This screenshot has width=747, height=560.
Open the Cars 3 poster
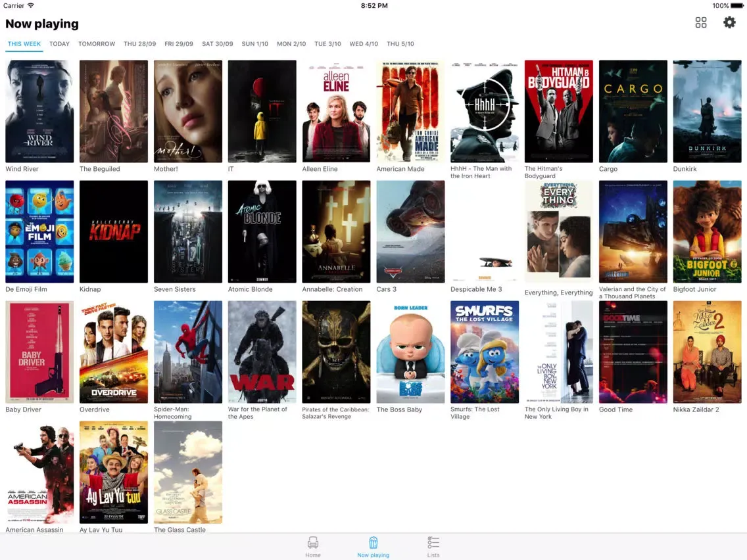coord(411,231)
